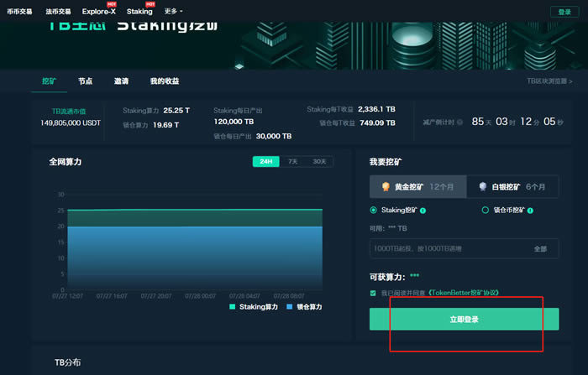Expand the 更多 dropdown in top navigation
588x375 pixels.
coord(172,12)
